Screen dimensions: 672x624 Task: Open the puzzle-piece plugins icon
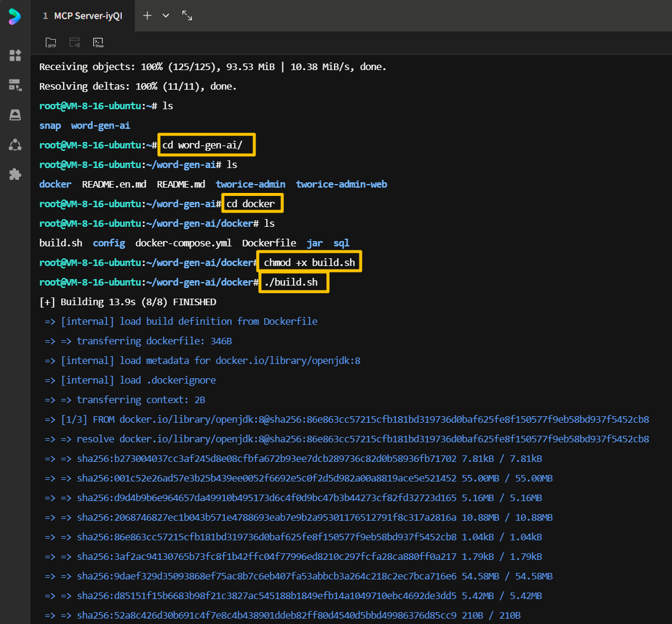pos(15,175)
